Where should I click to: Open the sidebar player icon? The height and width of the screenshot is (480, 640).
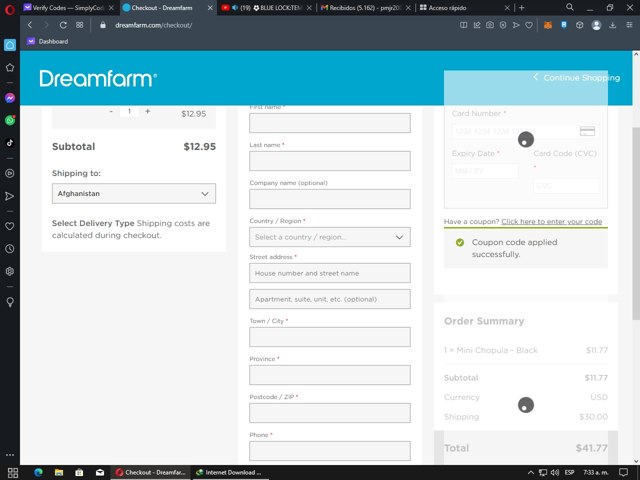point(10,173)
